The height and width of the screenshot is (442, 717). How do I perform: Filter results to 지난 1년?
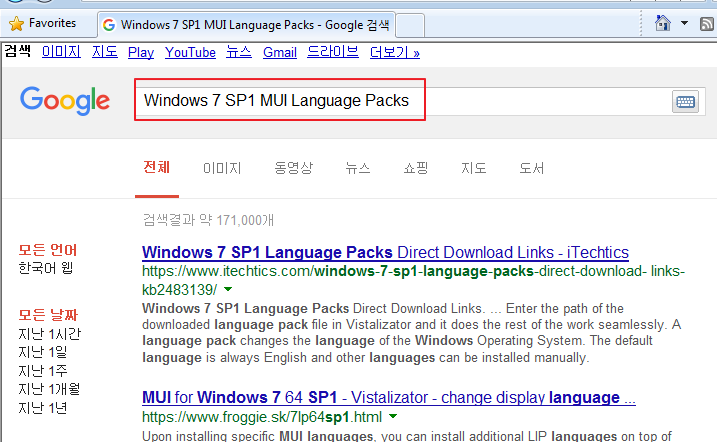43,408
